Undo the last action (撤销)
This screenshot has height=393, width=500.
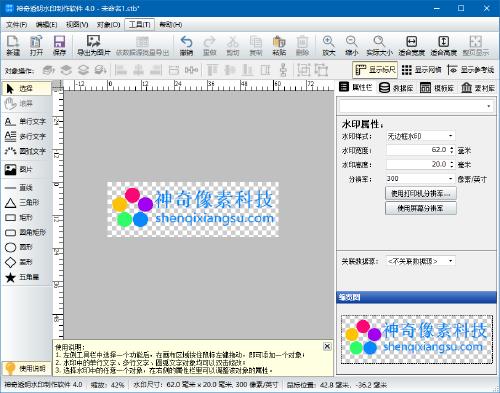[x=186, y=45]
